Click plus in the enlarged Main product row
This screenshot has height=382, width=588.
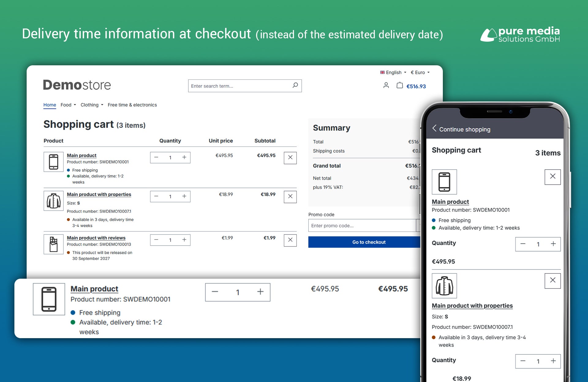tap(260, 292)
